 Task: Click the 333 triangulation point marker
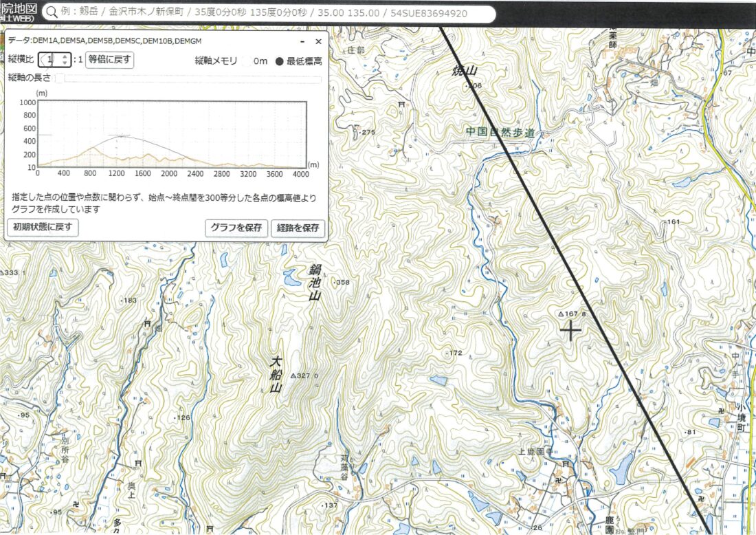tap(2, 272)
